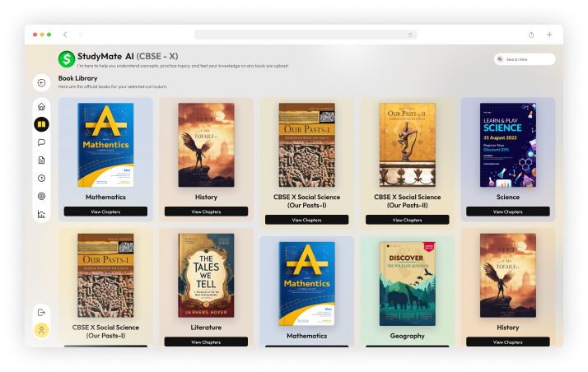The width and height of the screenshot is (588, 372).
Task: Open top-row Mathentics book cover
Action: pos(105,145)
